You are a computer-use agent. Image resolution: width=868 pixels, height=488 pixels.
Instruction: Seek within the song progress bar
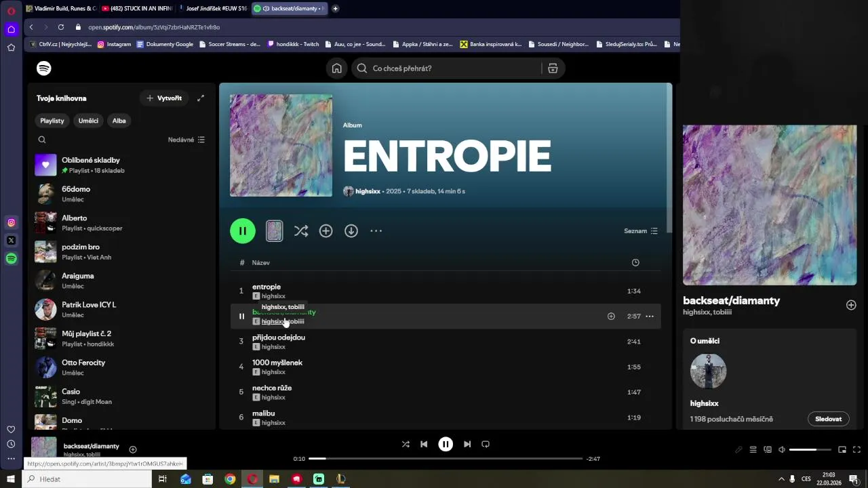(x=446, y=459)
